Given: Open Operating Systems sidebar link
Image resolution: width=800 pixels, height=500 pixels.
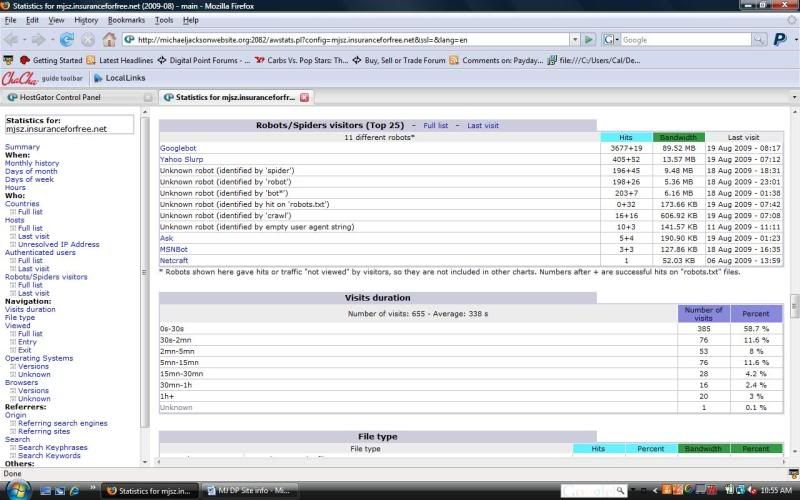Looking at the screenshot, I should click(39, 358).
